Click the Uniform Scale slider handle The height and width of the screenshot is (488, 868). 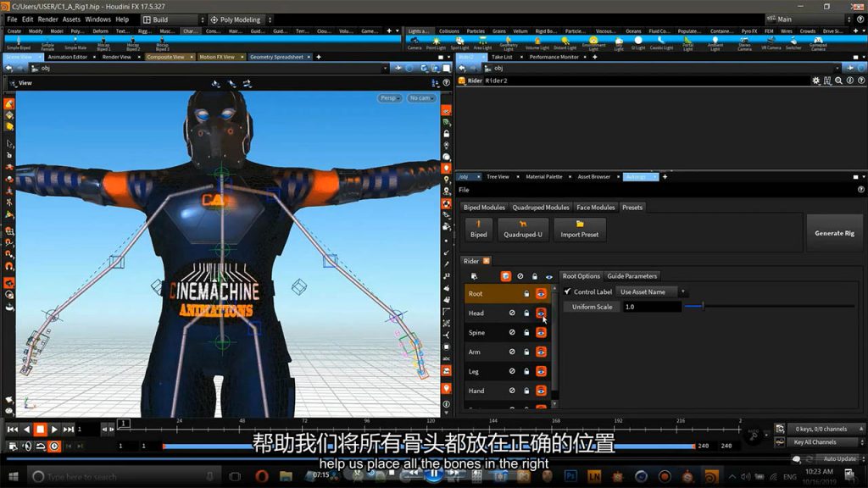pos(703,306)
